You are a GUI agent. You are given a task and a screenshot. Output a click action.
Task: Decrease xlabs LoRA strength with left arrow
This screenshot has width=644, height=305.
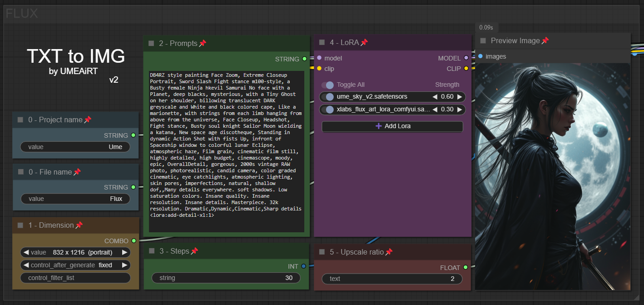coord(435,110)
